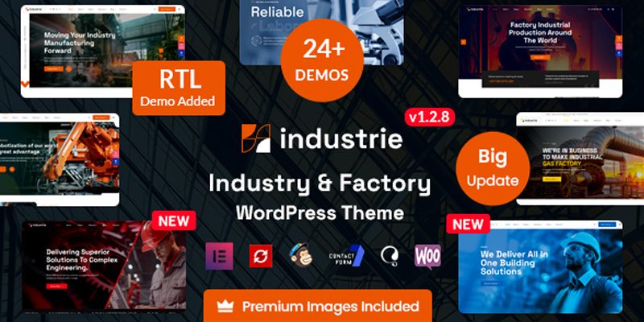Open the We Deliver All In One Building Solutions demo
This screenshot has height=322, width=644.
540,267
